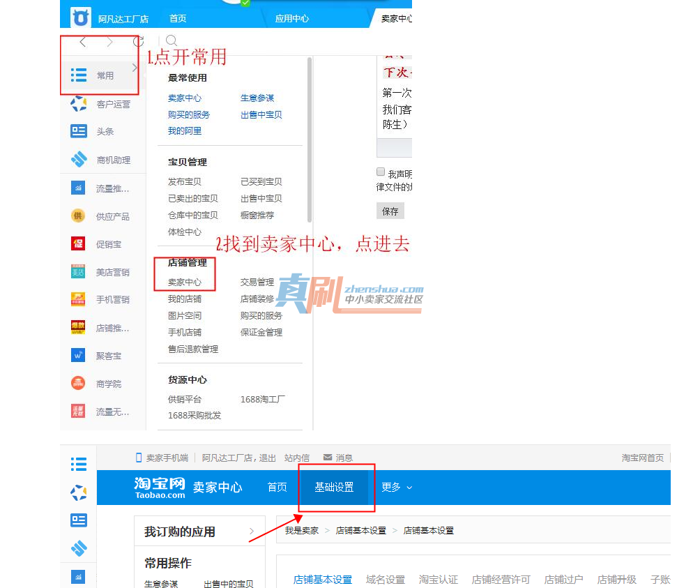Click the 保存 button
The width and height of the screenshot is (700, 588).
click(390, 211)
